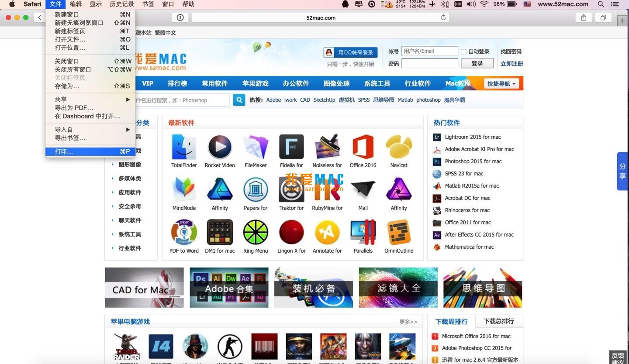
Task: Click the blue magnifier search button
Action: click(x=238, y=100)
